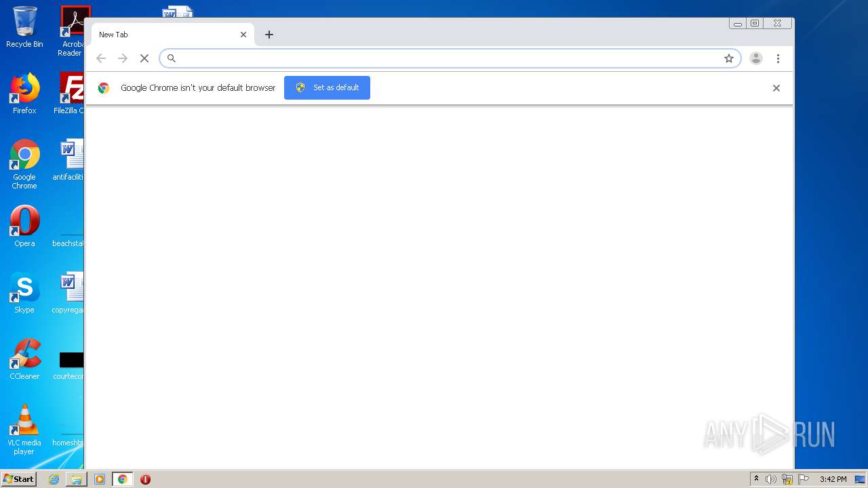868x488 pixels.
Task: Open the Chrome profile avatar menu
Action: pyautogui.click(x=756, y=58)
